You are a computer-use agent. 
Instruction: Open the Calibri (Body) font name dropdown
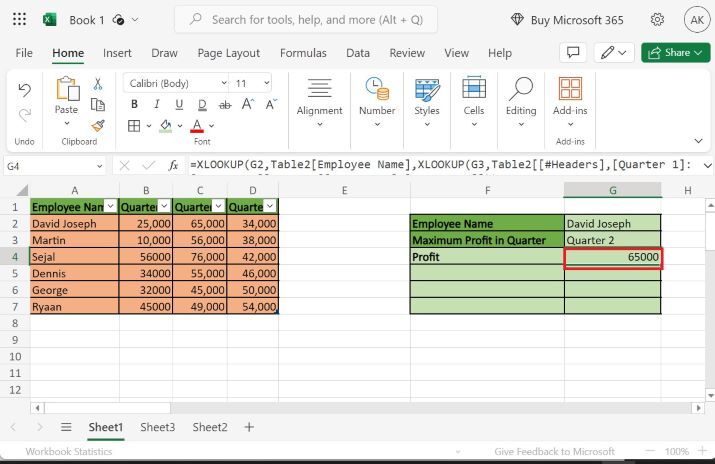pyautogui.click(x=224, y=83)
